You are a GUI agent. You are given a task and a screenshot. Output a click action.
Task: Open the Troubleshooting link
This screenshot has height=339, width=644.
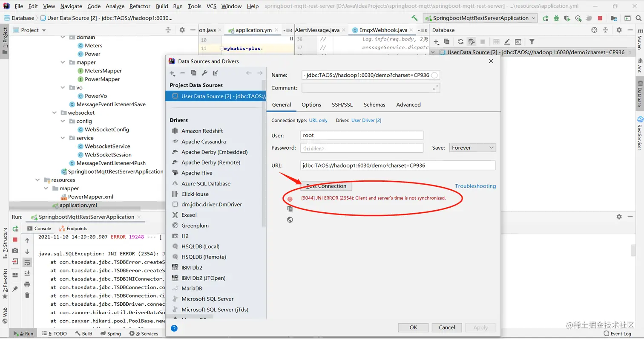475,186
